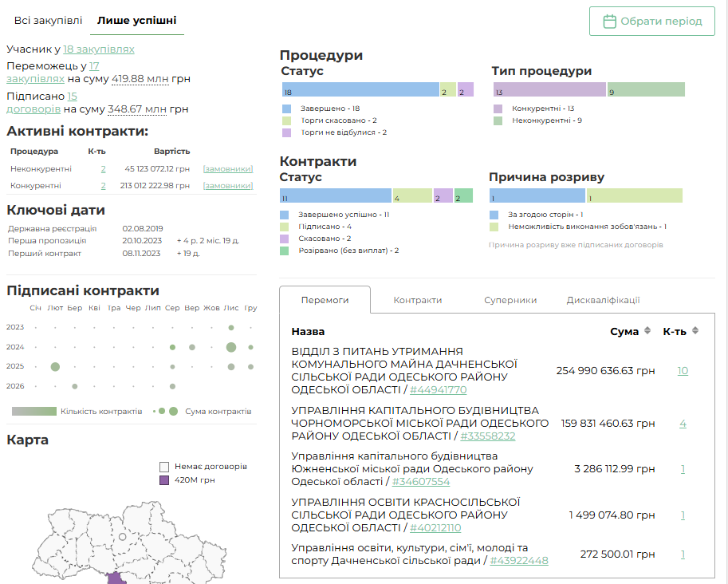Switch to the Дискваліфікації tab
This screenshot has width=728, height=584.
point(603,300)
